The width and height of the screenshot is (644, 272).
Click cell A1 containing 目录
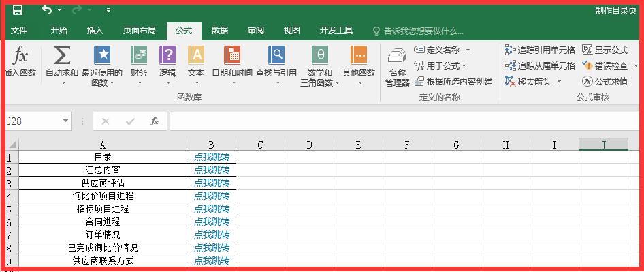click(x=103, y=157)
